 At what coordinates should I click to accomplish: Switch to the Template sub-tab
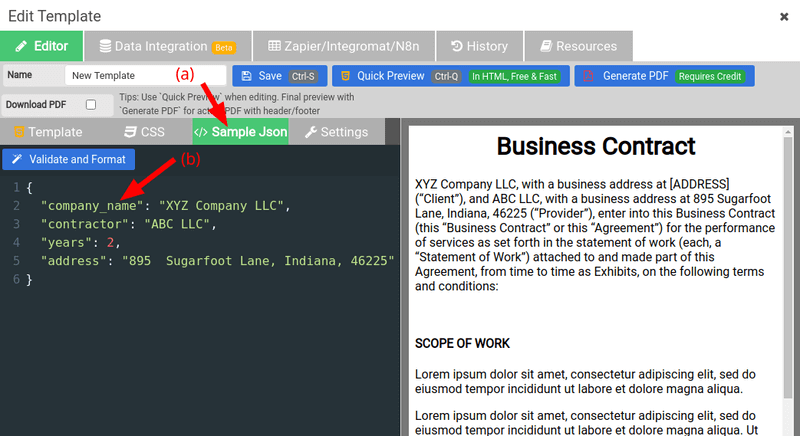tap(48, 132)
